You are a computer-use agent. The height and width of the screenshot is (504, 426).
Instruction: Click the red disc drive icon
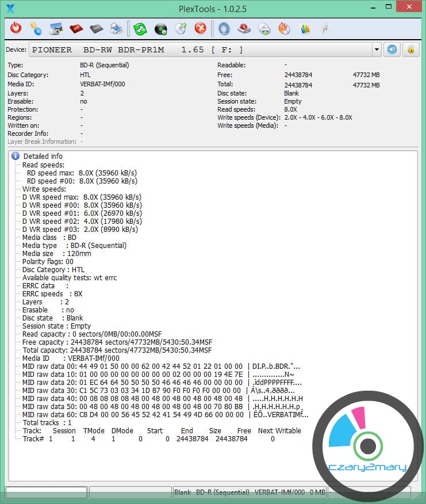244,28
